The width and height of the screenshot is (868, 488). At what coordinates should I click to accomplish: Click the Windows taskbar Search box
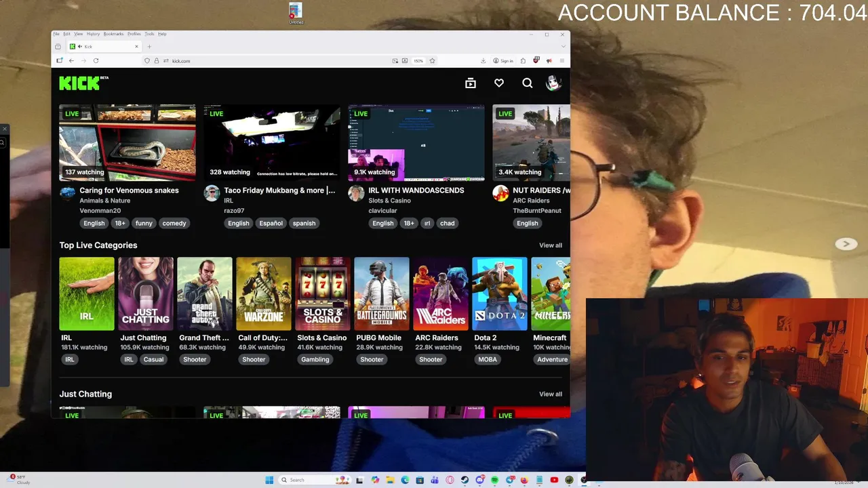[x=315, y=480]
